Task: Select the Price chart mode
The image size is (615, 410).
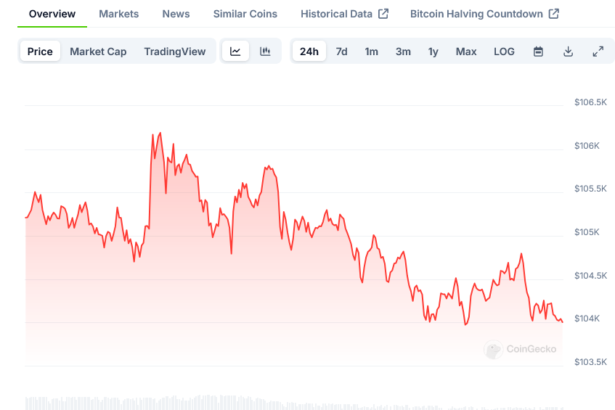Action: pos(41,52)
